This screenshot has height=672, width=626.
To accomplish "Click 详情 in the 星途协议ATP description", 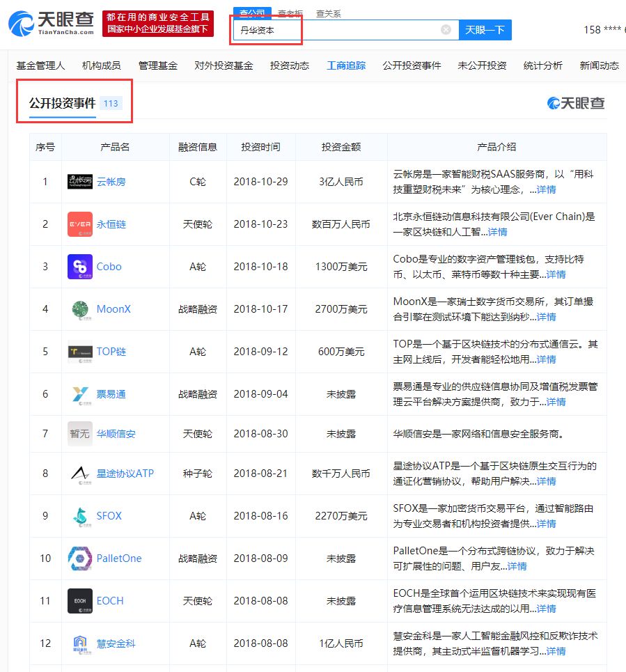I will click(x=547, y=481).
